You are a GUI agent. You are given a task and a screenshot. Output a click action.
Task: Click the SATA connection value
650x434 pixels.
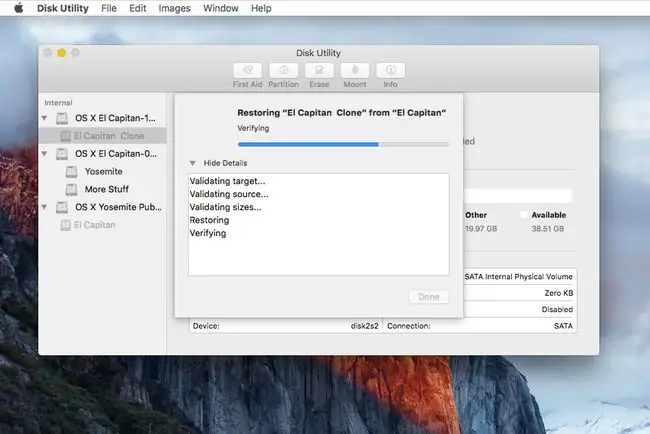click(563, 326)
